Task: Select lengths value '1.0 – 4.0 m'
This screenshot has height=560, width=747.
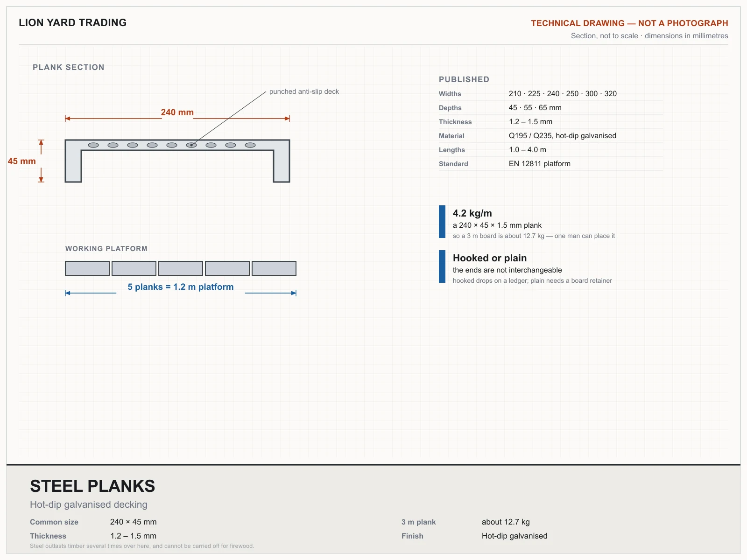Action: [x=528, y=150]
